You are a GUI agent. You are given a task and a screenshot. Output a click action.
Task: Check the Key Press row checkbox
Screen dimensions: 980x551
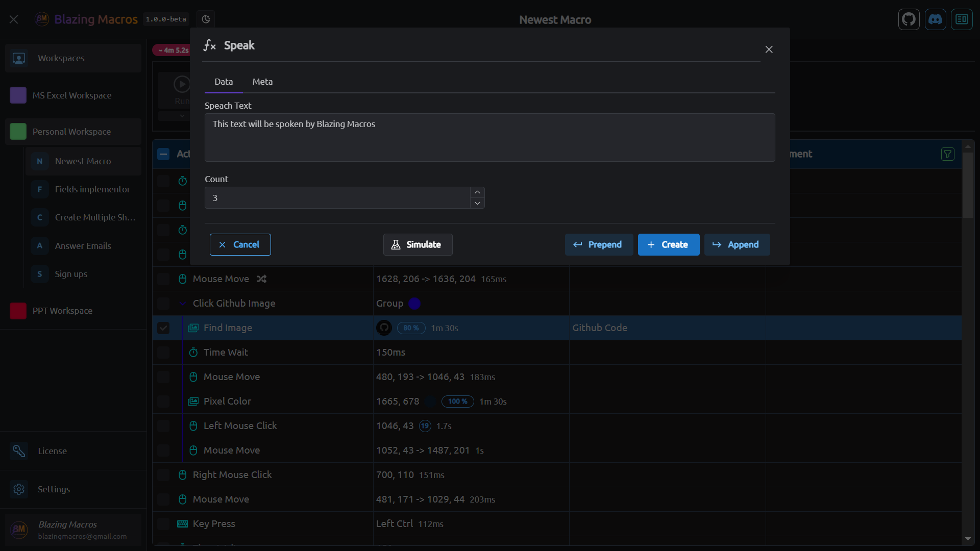(163, 524)
